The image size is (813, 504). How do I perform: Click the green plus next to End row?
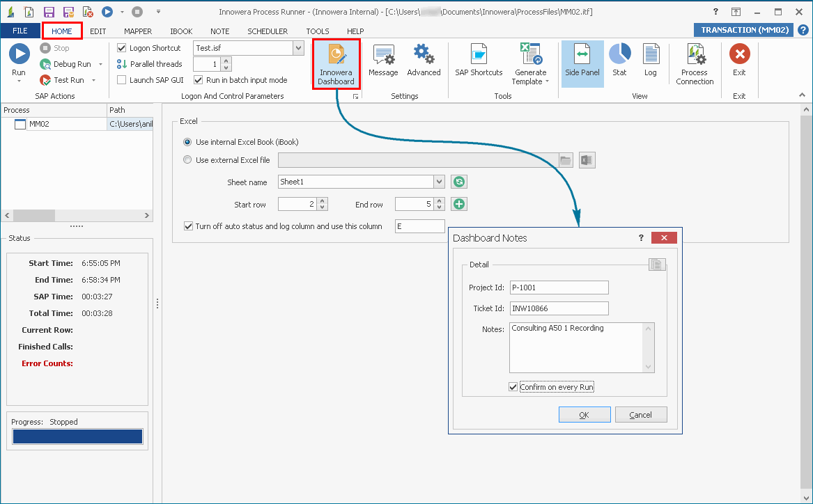pos(458,203)
